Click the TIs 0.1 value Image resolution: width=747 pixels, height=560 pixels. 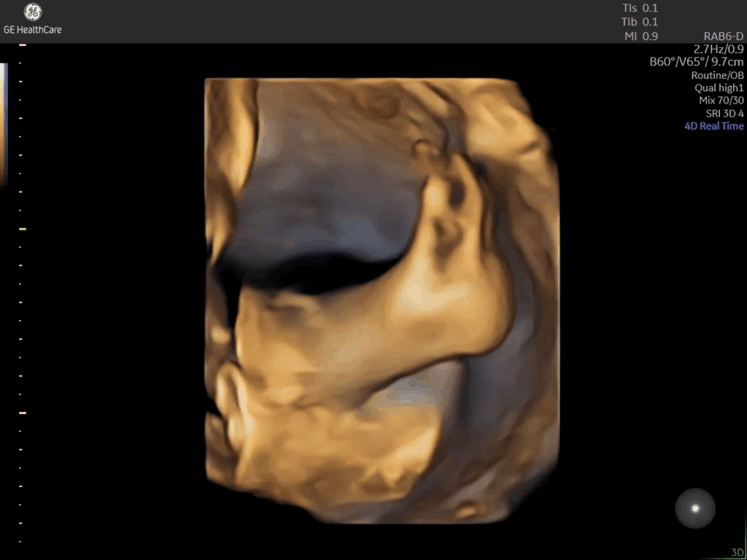tap(640, 8)
